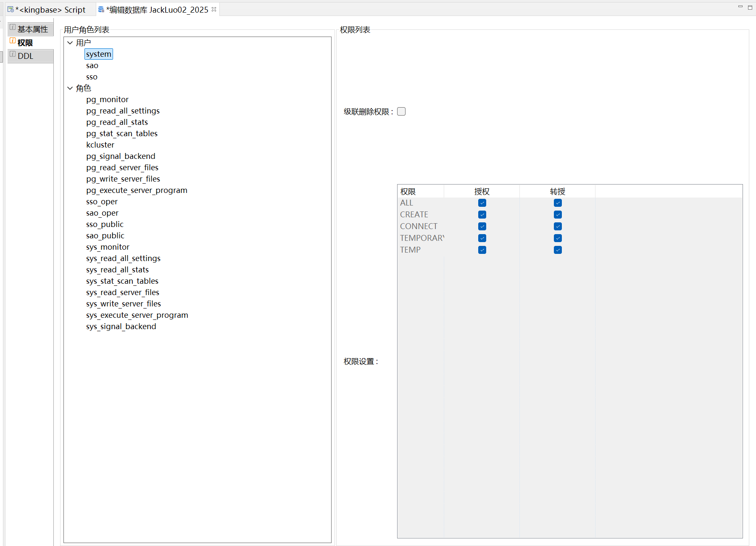The width and height of the screenshot is (756, 546).
Task: Click the database editor tab icon
Action: [101, 9]
